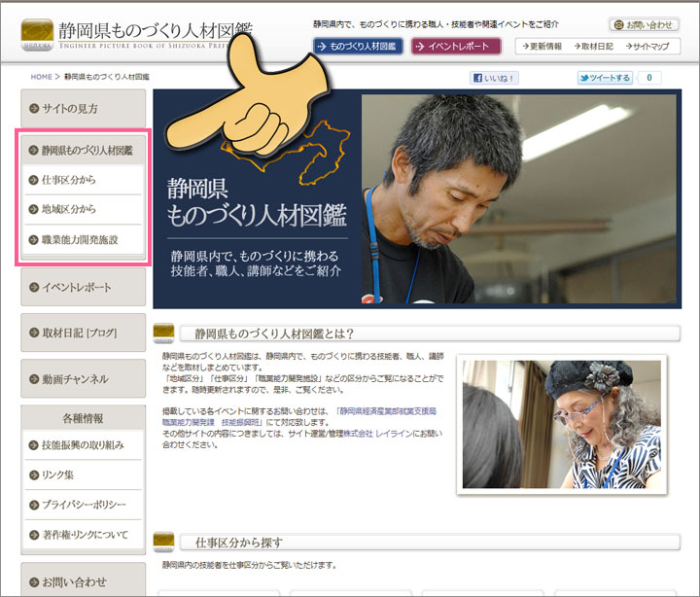The image size is (700, 597).
Task: Open 株式会社 レイライン link
Action: tap(378, 434)
